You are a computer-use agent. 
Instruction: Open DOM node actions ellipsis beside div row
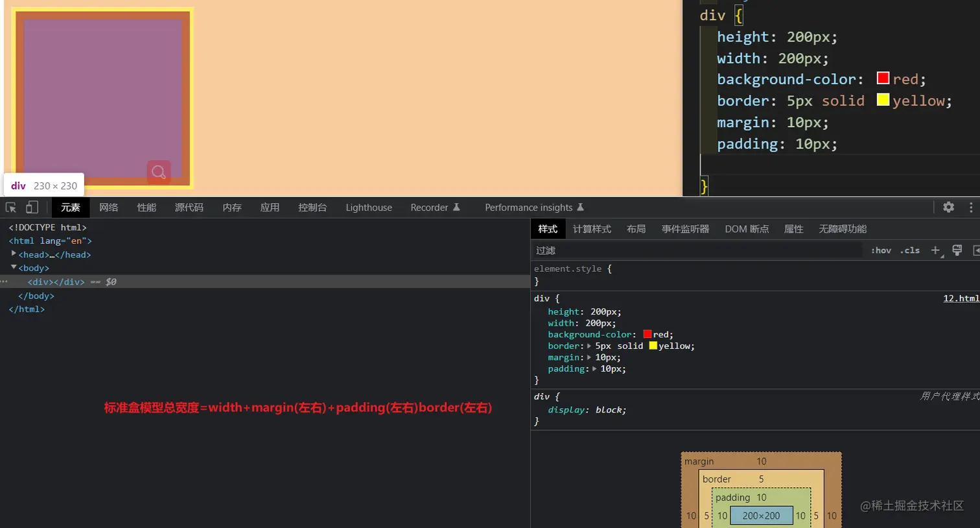pos(4,282)
